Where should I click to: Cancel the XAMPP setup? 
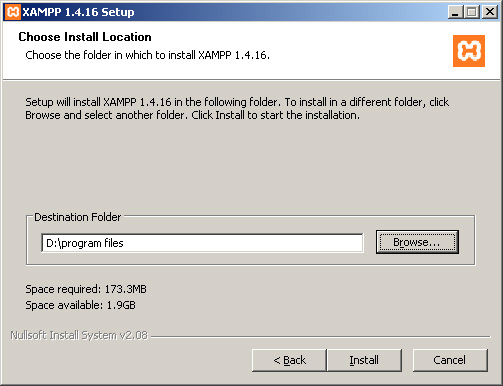pyautogui.click(x=450, y=360)
